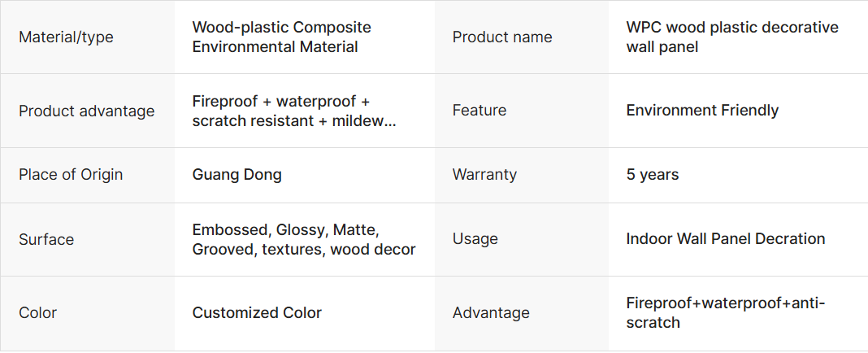Click the Material/type label cell
The height and width of the screenshot is (353, 868).
(x=66, y=37)
